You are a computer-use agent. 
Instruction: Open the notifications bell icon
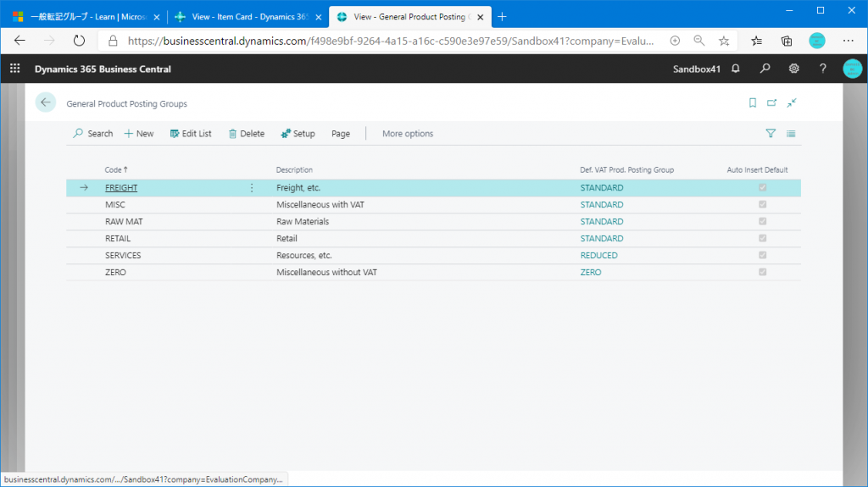(735, 69)
